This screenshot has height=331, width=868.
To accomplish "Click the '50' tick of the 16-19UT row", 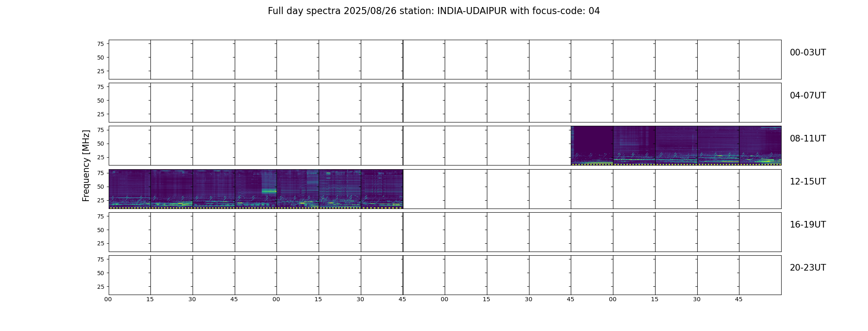I will point(100,230).
